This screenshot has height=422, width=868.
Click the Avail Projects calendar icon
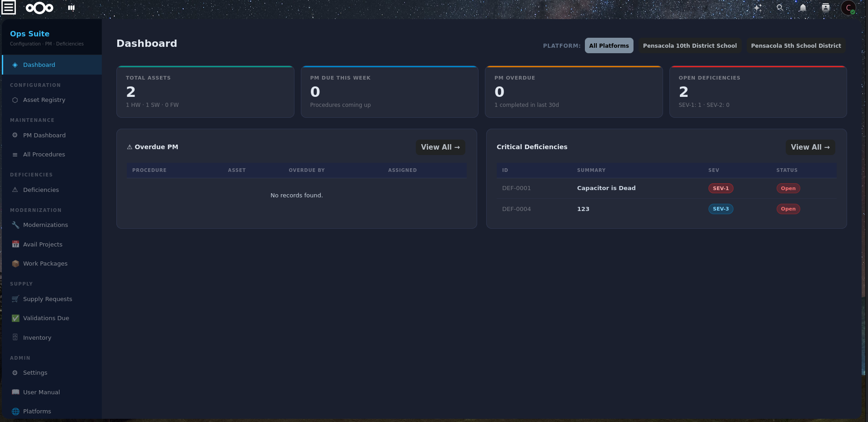click(15, 245)
